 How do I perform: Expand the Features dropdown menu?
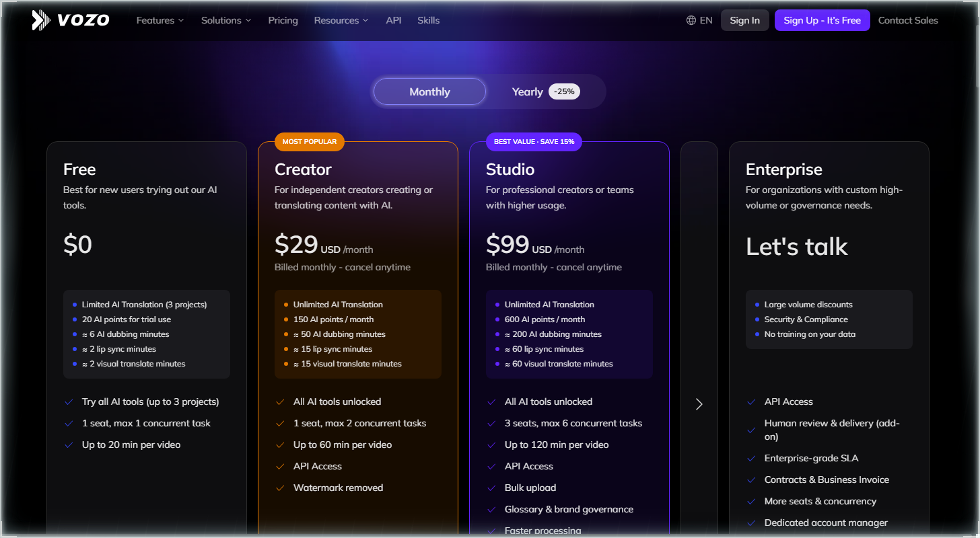click(x=160, y=20)
